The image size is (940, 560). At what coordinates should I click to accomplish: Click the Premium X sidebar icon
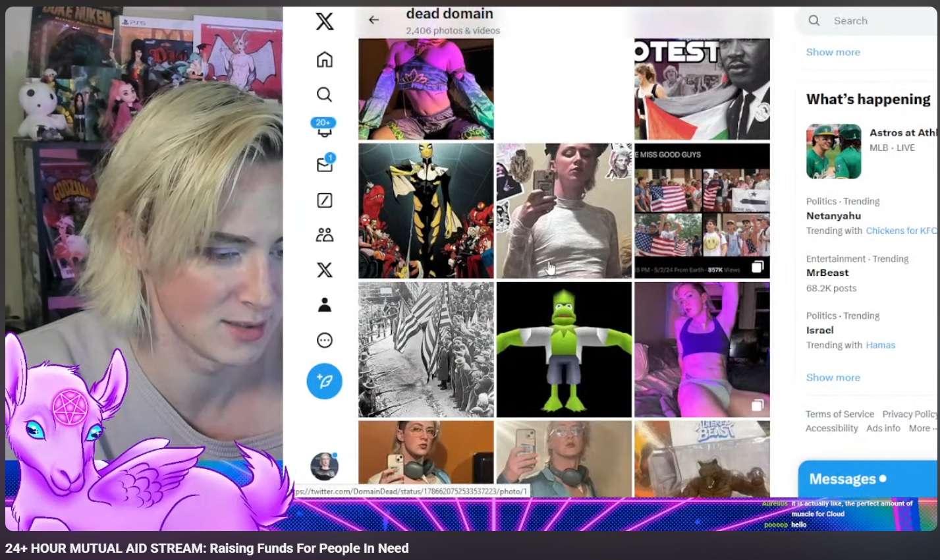tap(324, 269)
